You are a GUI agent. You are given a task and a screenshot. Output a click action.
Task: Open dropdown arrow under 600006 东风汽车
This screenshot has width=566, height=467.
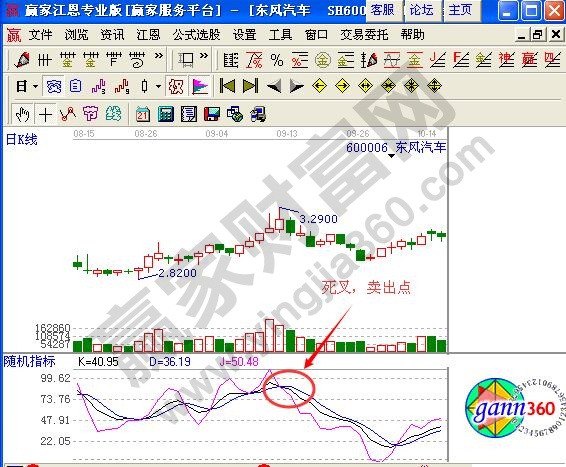click(x=391, y=156)
